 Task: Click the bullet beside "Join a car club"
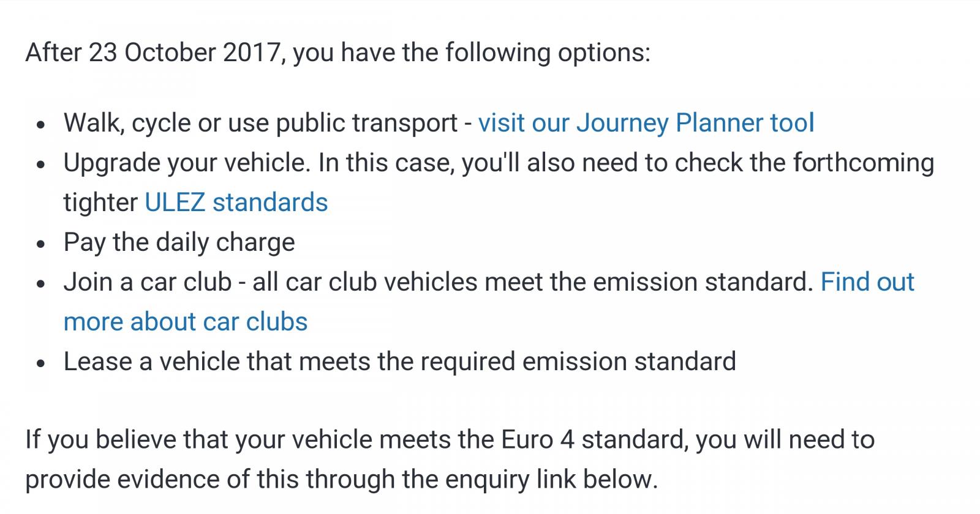pyautogui.click(x=41, y=284)
